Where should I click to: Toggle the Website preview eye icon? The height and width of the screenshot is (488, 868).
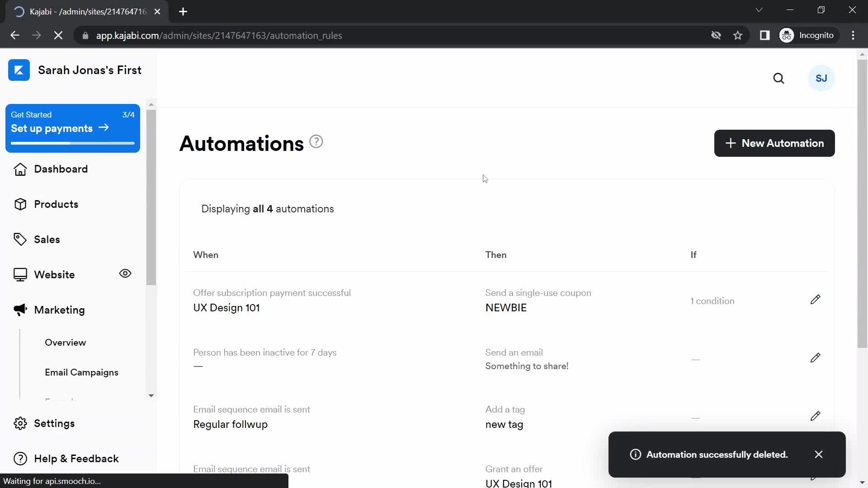tap(125, 273)
